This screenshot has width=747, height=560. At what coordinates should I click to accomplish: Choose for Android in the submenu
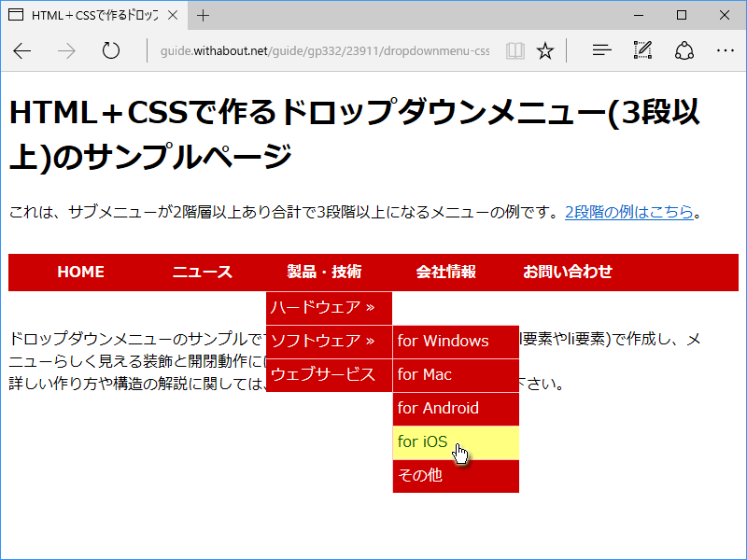[456, 409]
